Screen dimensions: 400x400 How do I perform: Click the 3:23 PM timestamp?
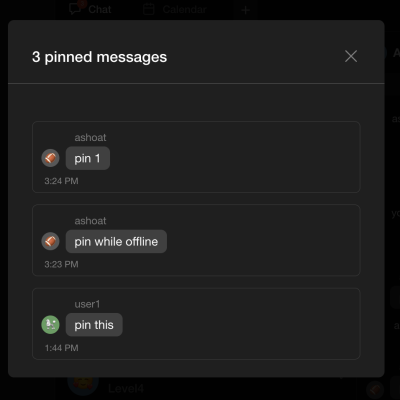(x=62, y=264)
